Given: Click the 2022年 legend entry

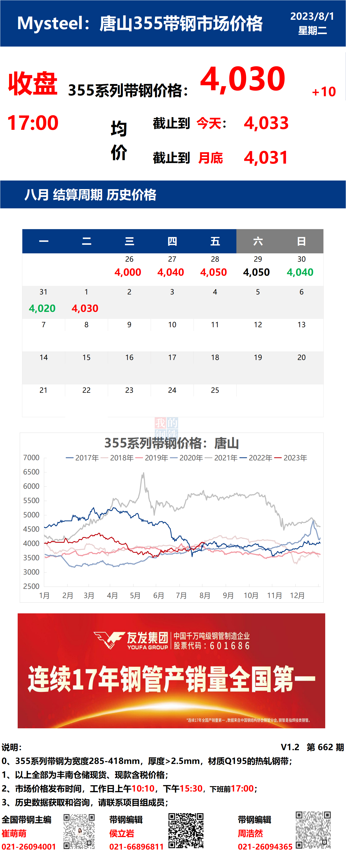Looking at the screenshot, I should (256, 458).
